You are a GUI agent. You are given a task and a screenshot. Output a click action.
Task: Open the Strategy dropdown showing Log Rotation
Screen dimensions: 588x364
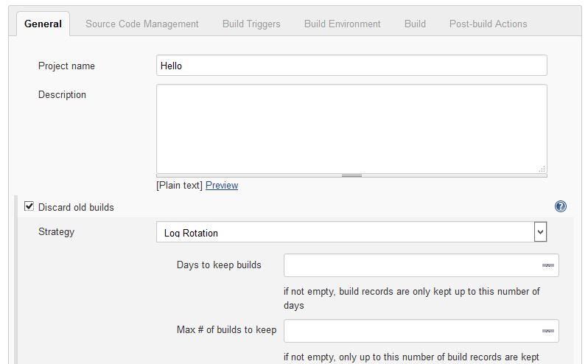351,233
